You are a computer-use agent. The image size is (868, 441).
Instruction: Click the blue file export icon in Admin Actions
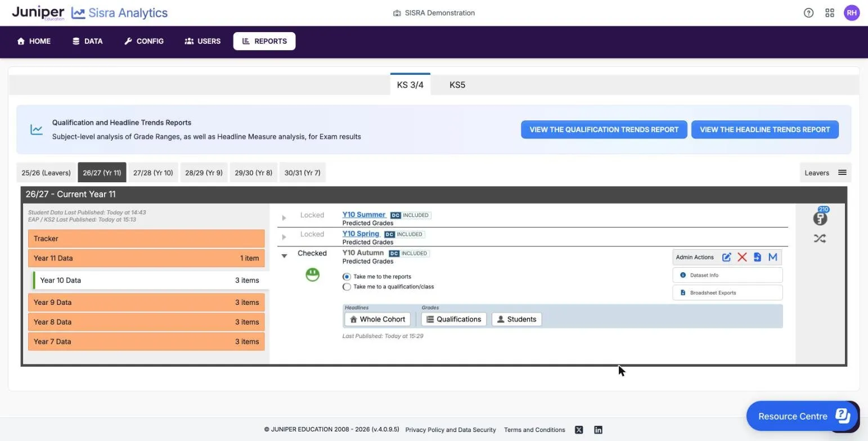[x=757, y=257]
